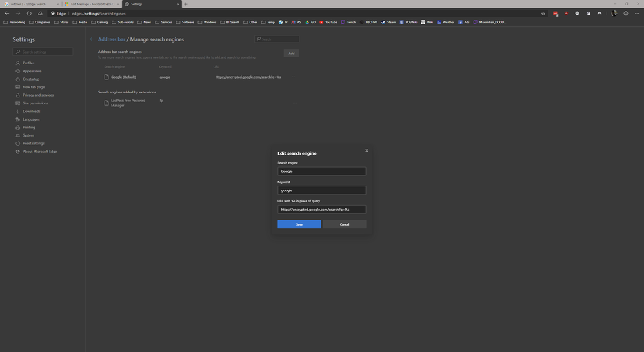644x352 pixels.
Task: Open the Settings and more ellipsis menu
Action: tap(637, 14)
